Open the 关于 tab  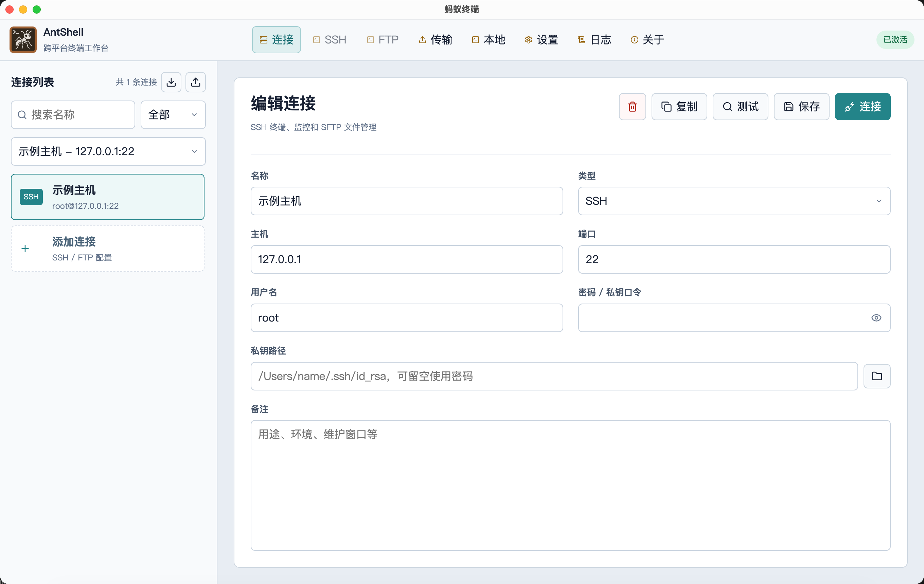coord(647,39)
